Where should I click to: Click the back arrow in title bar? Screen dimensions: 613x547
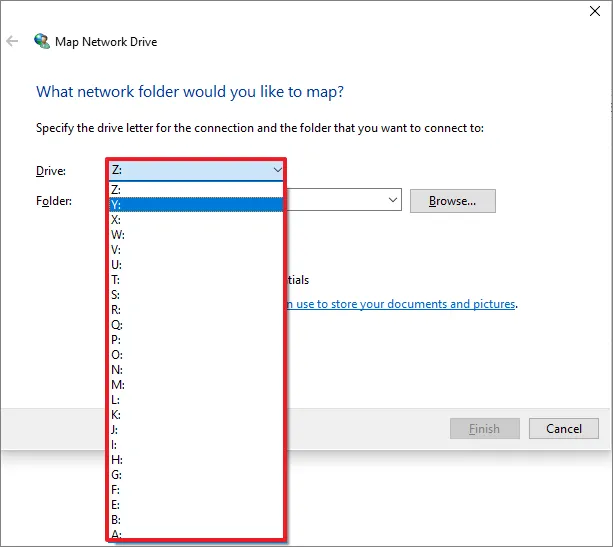coord(12,42)
